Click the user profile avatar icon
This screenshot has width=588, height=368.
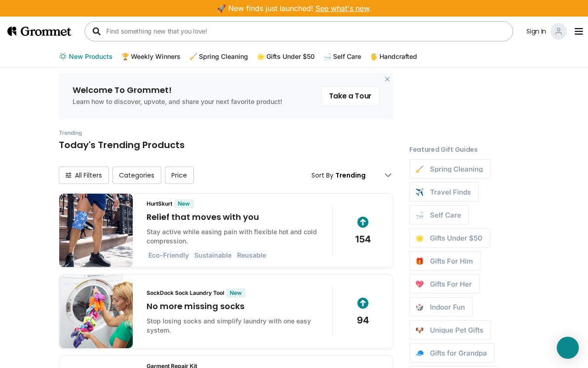click(559, 31)
